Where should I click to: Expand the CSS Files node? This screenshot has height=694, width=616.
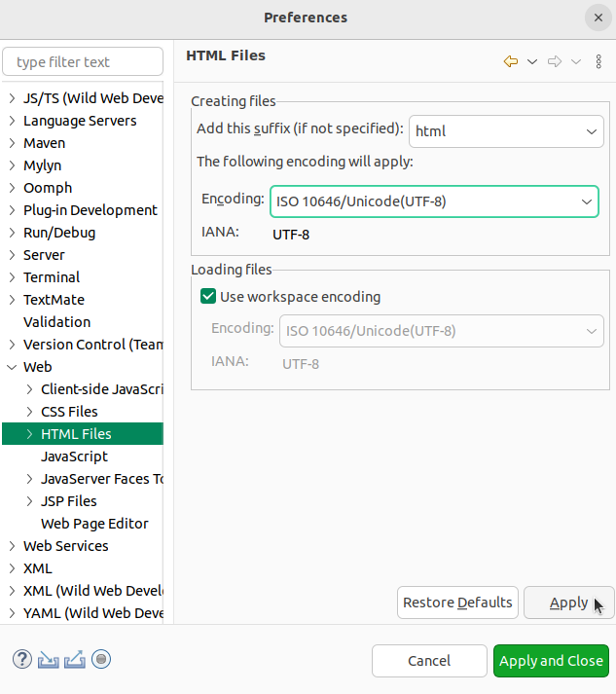click(x=29, y=412)
